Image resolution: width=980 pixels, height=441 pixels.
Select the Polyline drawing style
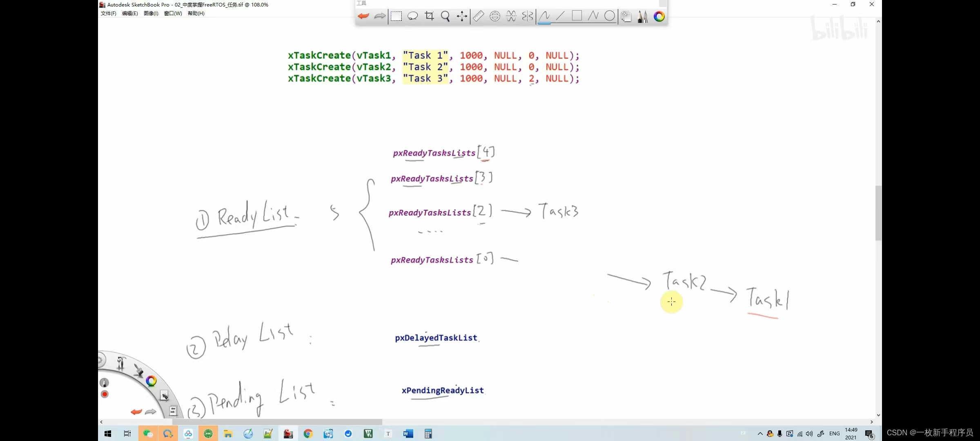pos(593,16)
